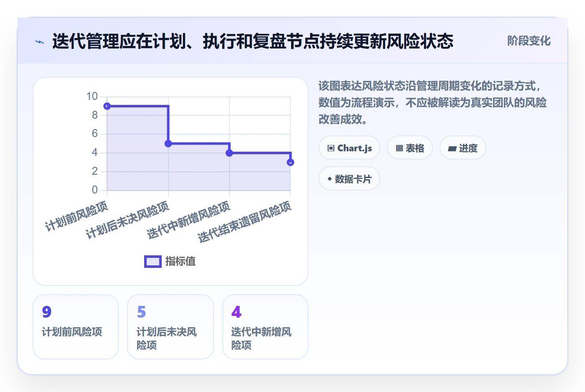The height and width of the screenshot is (392, 585).
Task: Click the chart data point at value 4
Action: pyautogui.click(x=229, y=153)
